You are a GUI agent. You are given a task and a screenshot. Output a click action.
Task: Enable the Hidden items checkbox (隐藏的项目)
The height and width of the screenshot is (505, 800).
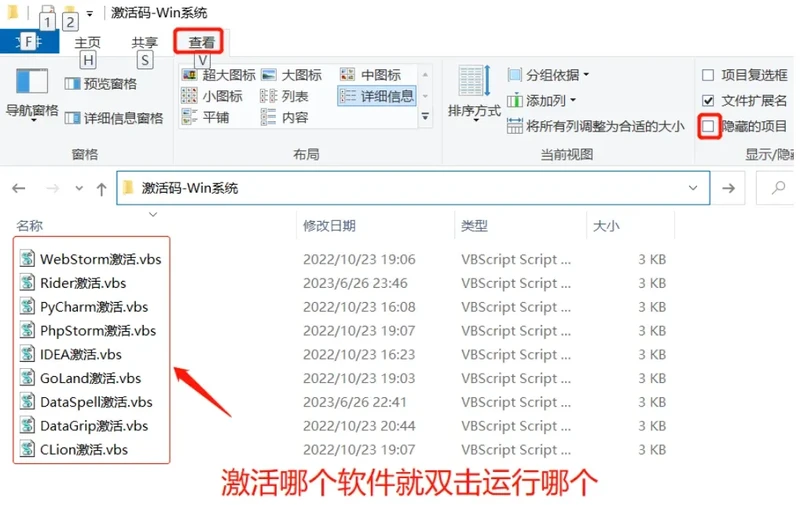click(708, 127)
